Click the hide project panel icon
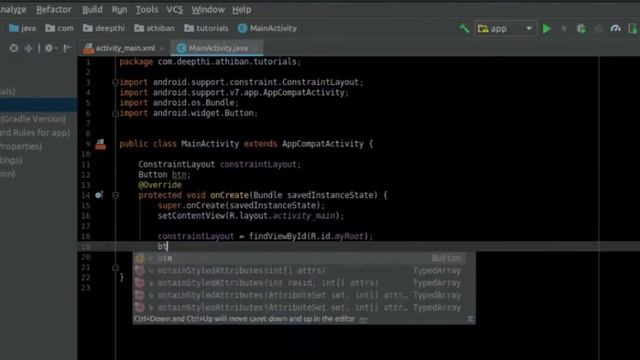The height and width of the screenshot is (360, 640). pos(67,48)
